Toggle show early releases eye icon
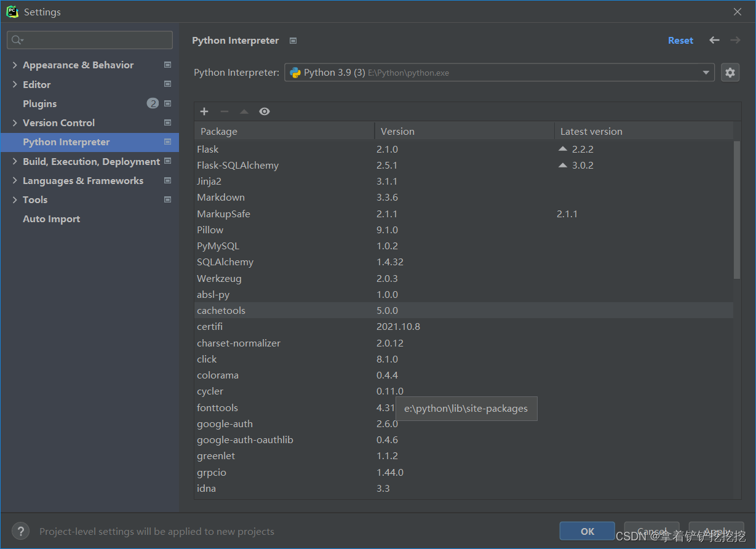This screenshot has height=549, width=756. tap(265, 111)
